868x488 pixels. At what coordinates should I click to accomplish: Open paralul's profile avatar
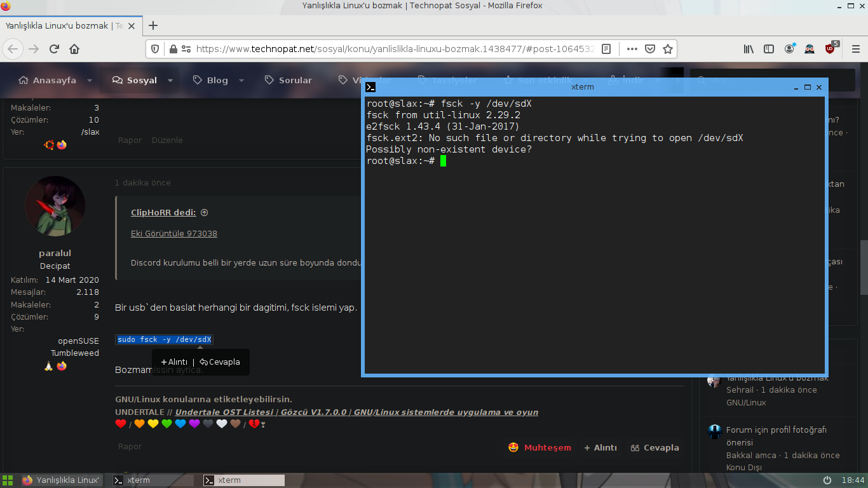coord(55,206)
